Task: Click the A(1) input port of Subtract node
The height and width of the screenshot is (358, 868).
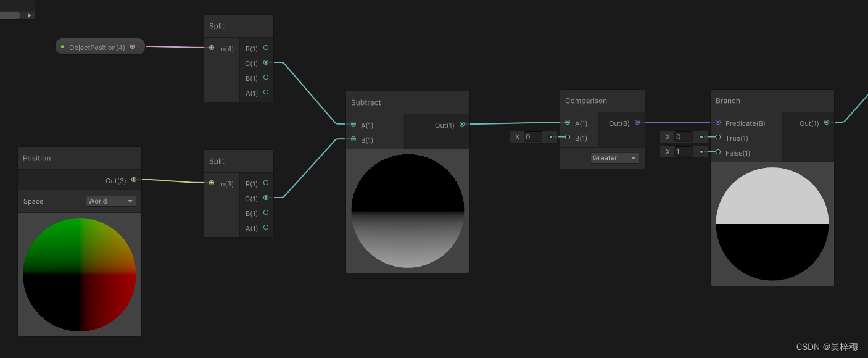Action: (x=353, y=125)
